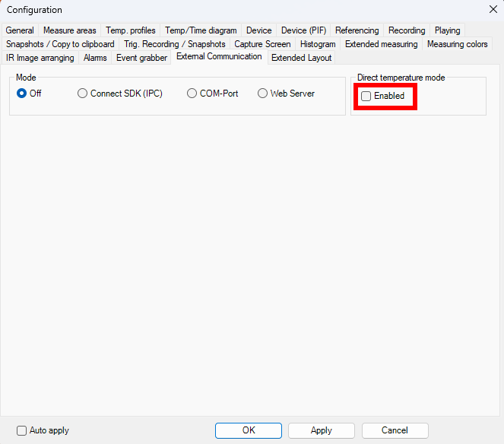Show the Measuring colors tab
504x444 pixels.
point(457,44)
